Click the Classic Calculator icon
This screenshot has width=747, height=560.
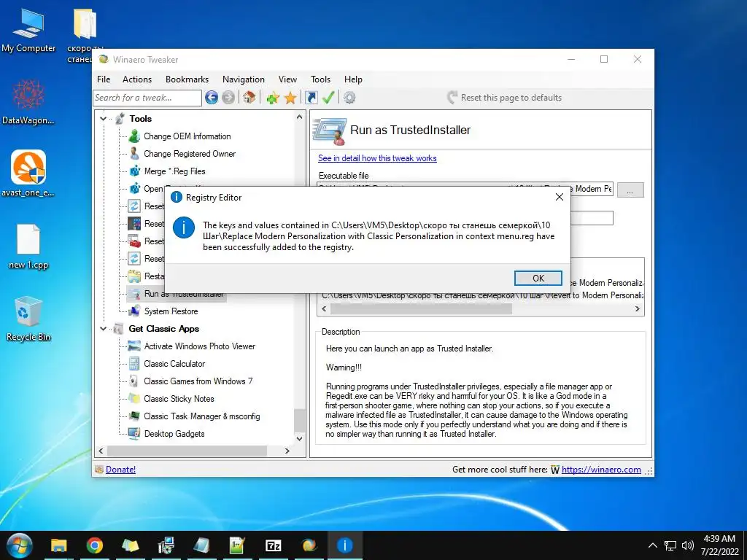point(135,364)
